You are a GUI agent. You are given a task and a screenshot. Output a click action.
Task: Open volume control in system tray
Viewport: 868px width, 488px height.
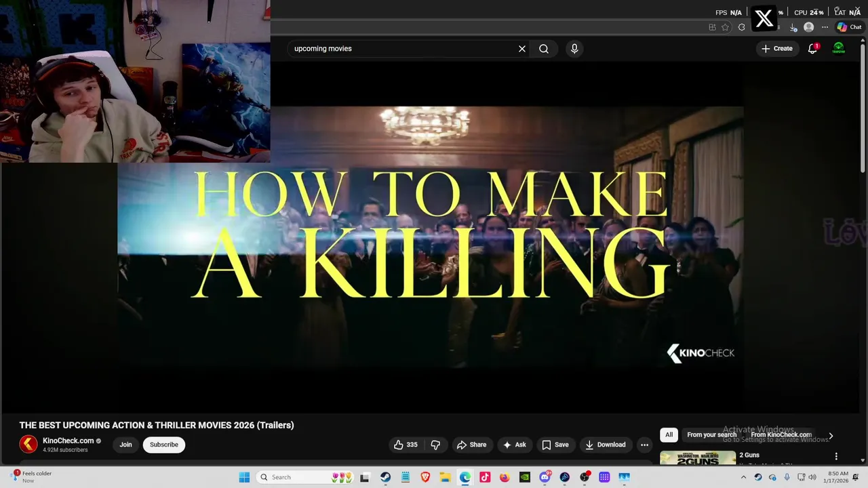click(812, 477)
